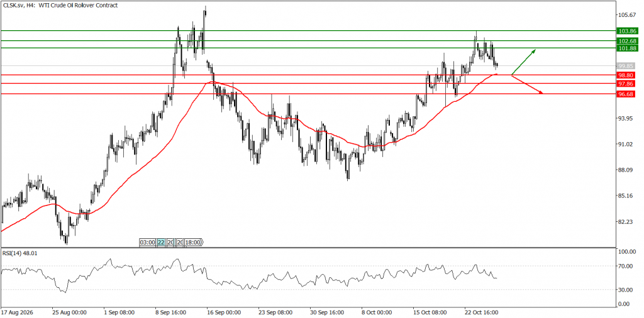Viewport: 644px width, 318px height.
Task: Click the 93.95 value on the price axis
Action: pyautogui.click(x=627, y=118)
